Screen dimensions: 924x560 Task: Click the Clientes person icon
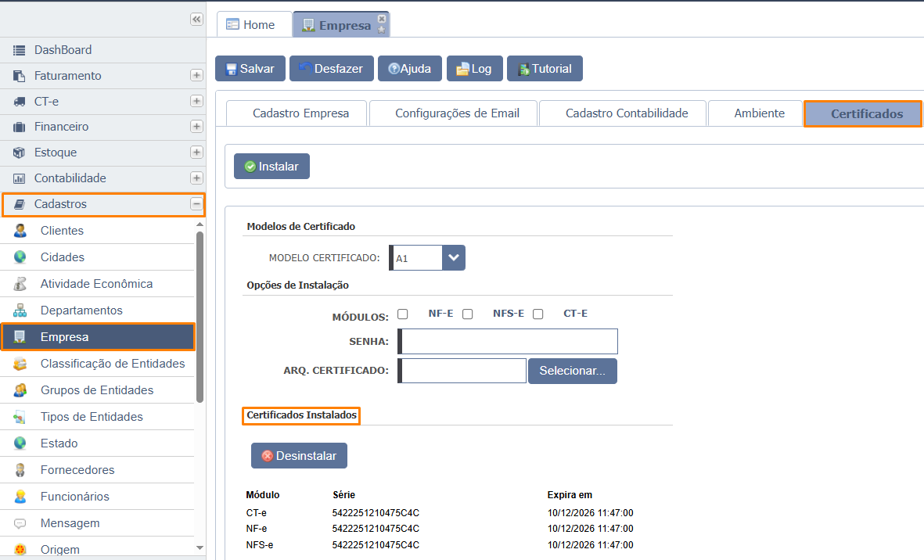tap(20, 231)
